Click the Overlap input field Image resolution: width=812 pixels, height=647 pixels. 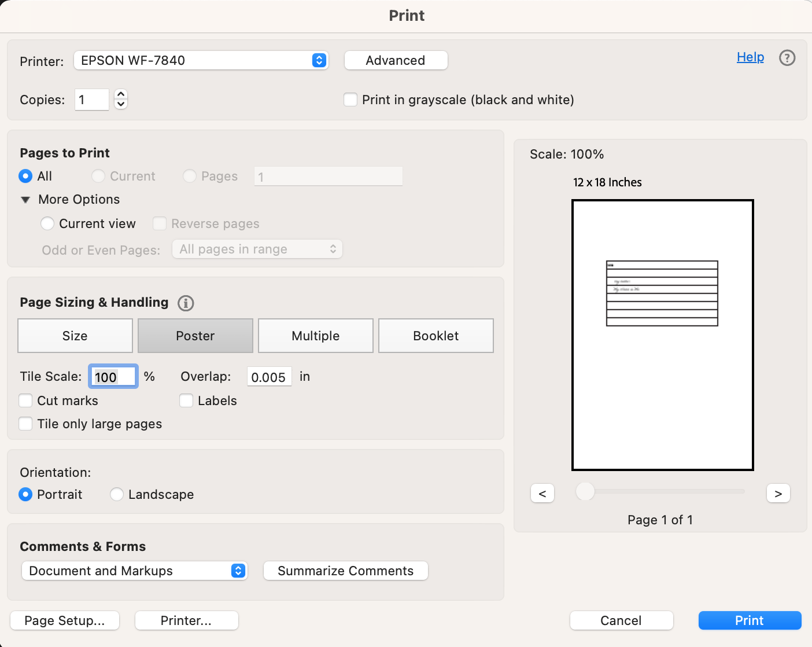point(269,376)
